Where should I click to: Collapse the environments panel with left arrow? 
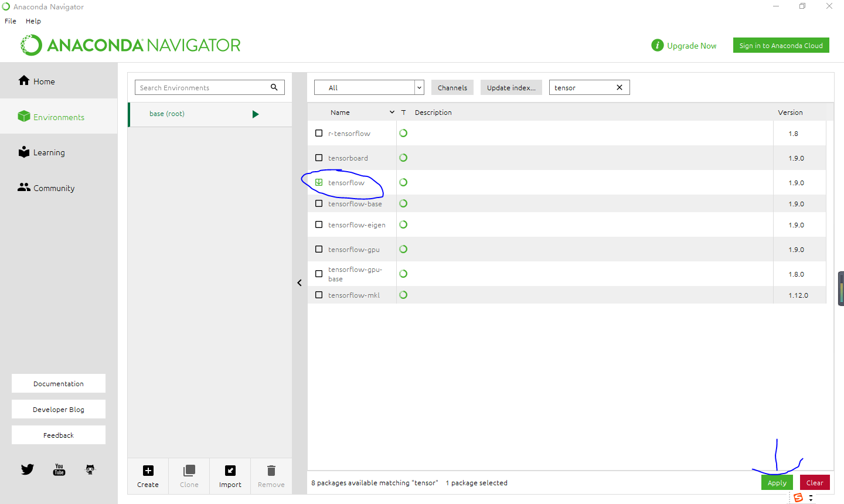[300, 282]
